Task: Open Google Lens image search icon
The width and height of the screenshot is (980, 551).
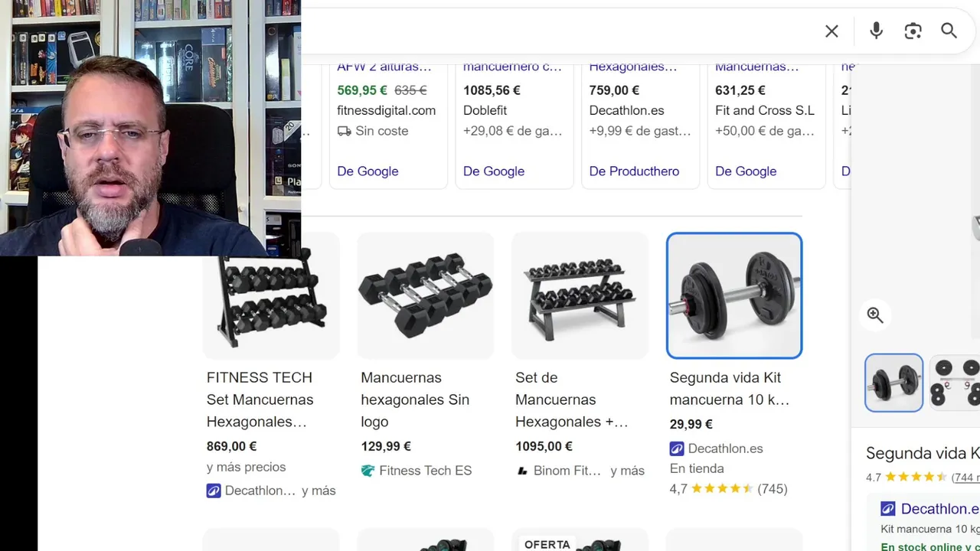Action: [x=913, y=31]
